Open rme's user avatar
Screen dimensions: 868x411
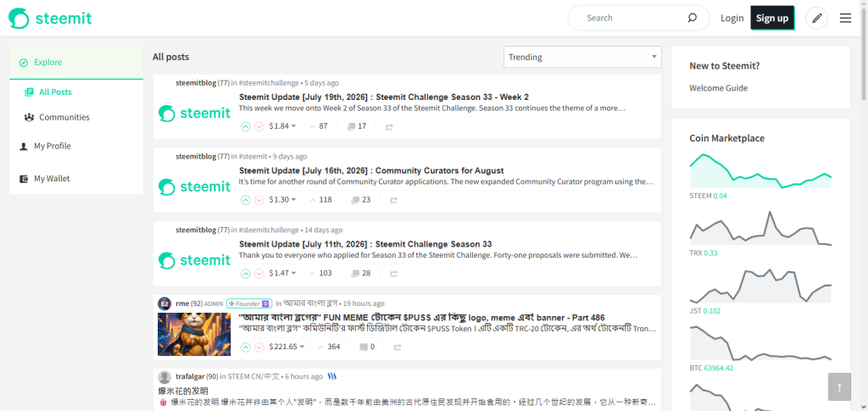[x=164, y=303]
